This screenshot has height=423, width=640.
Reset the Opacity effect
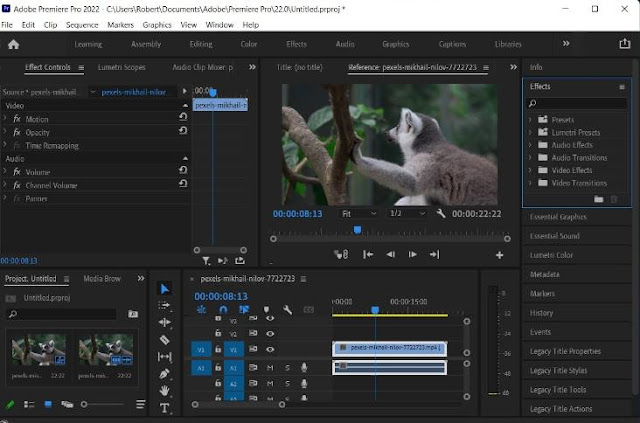pyautogui.click(x=183, y=131)
